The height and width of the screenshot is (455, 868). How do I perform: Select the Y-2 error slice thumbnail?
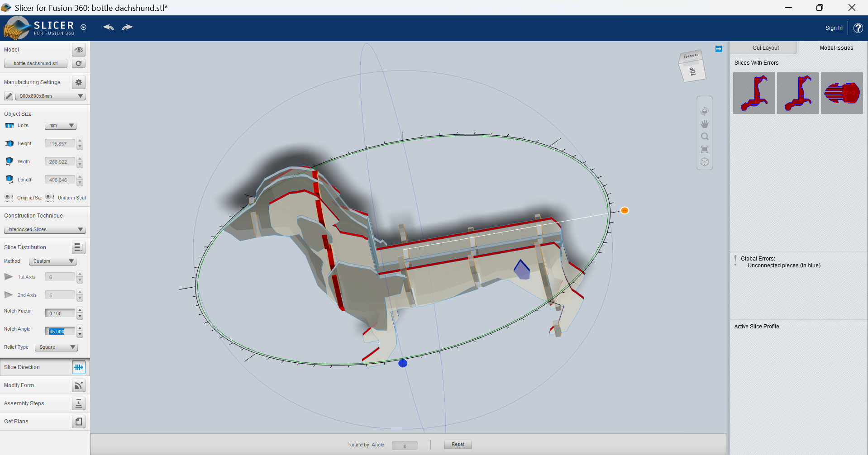(x=842, y=93)
